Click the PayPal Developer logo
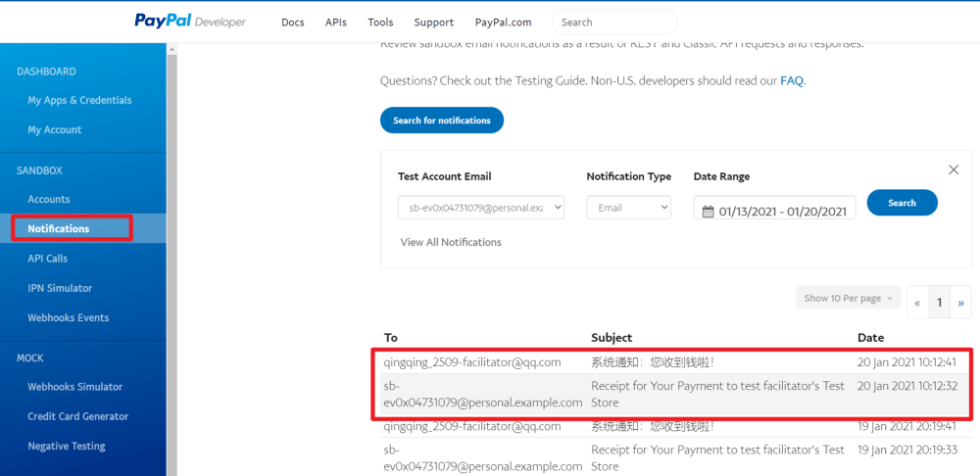The image size is (980, 476). tap(190, 22)
